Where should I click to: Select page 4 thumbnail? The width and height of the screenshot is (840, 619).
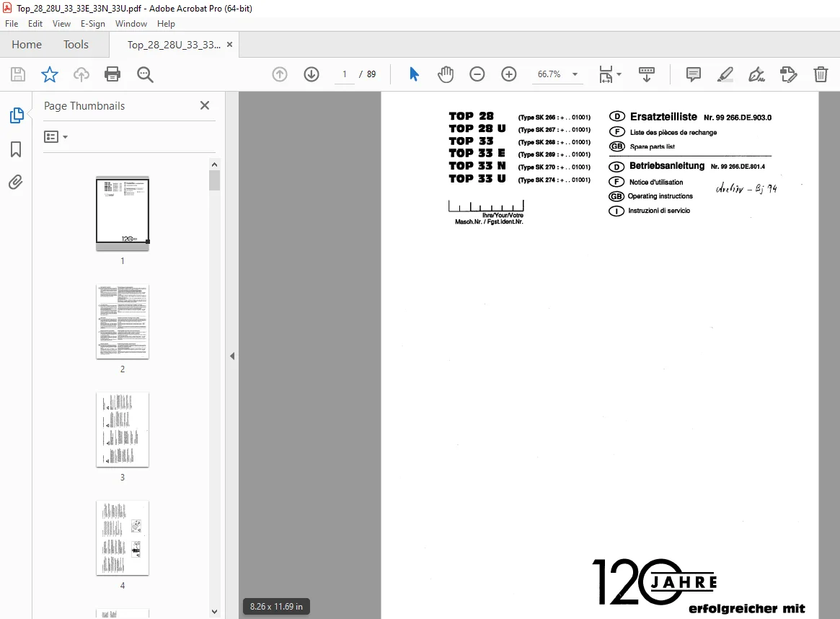122,538
